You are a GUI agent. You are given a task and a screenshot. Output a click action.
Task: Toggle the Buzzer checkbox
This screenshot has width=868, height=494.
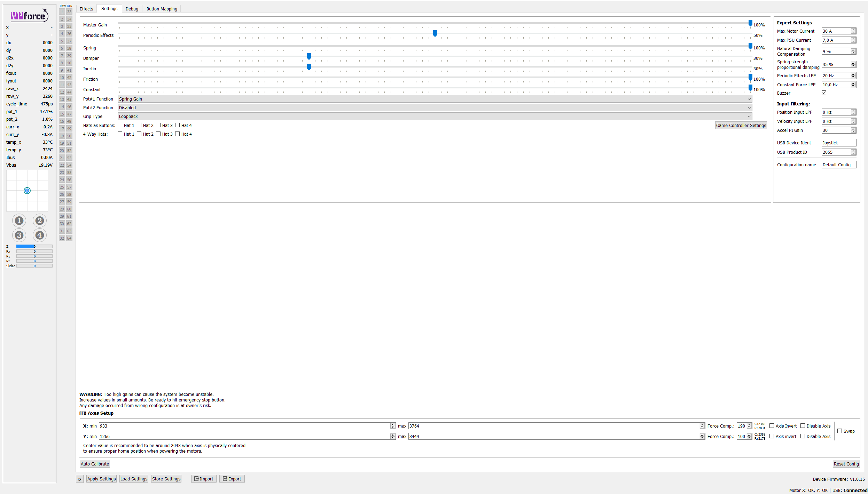824,93
